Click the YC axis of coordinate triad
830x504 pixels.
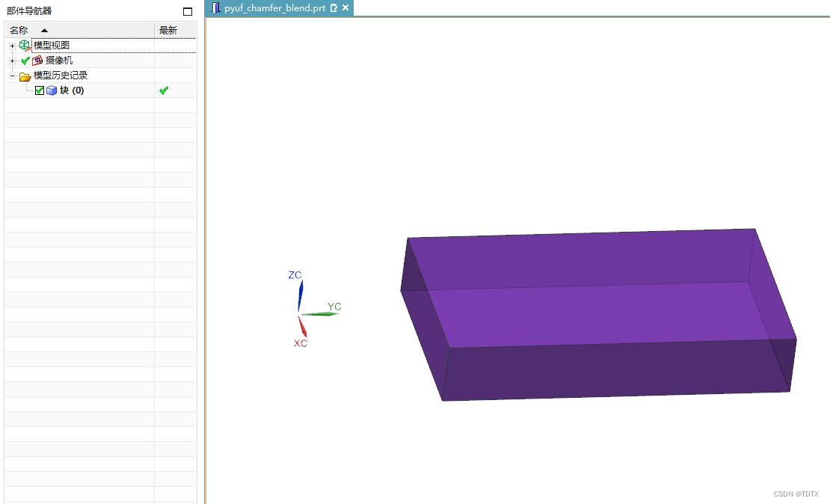[x=320, y=314]
